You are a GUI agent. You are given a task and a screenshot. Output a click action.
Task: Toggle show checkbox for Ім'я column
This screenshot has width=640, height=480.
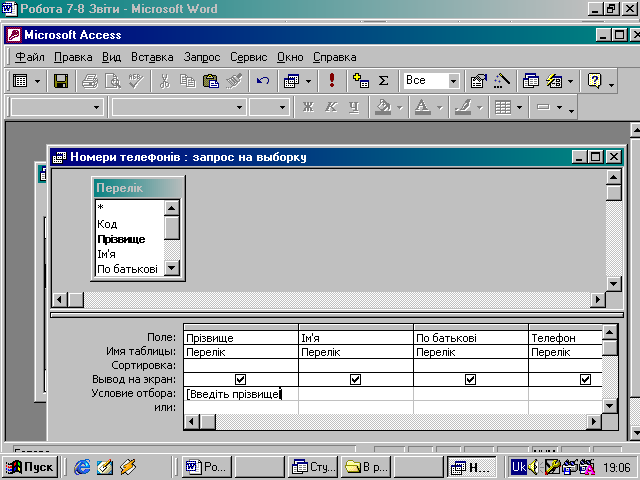(x=356, y=380)
